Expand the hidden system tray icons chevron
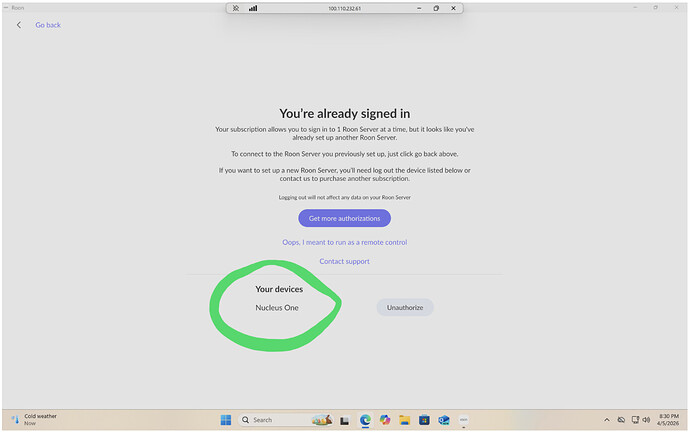690x432 pixels. [x=607, y=420]
